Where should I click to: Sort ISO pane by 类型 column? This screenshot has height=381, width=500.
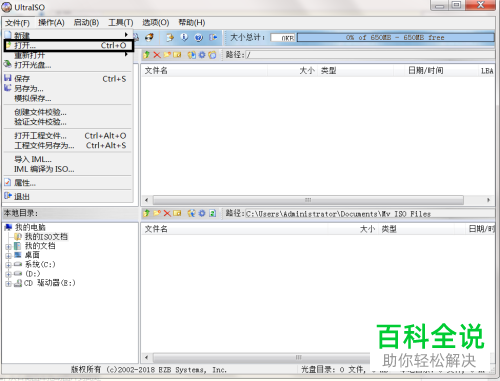356,71
